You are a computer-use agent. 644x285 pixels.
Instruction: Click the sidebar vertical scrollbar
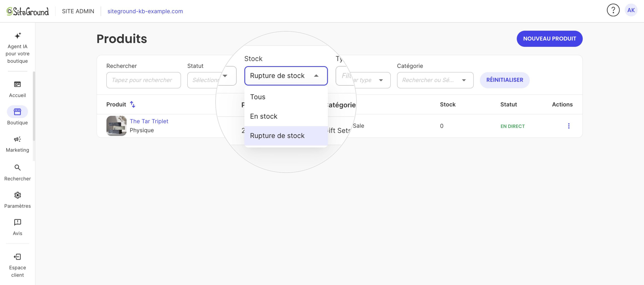(34, 106)
